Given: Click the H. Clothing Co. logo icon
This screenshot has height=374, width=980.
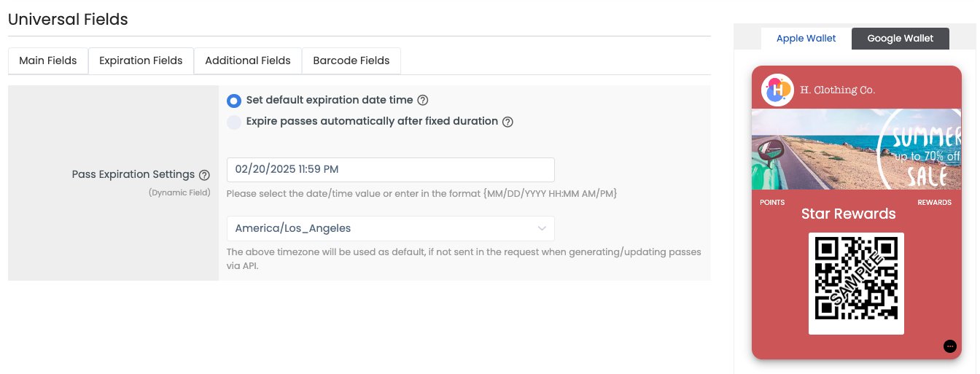Looking at the screenshot, I should click(777, 90).
